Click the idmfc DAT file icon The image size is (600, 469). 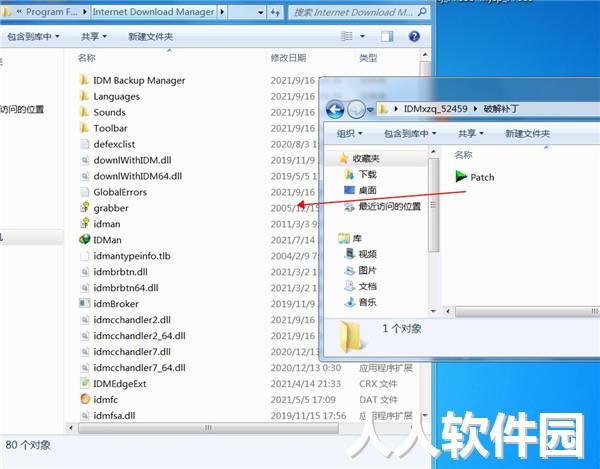(x=85, y=399)
